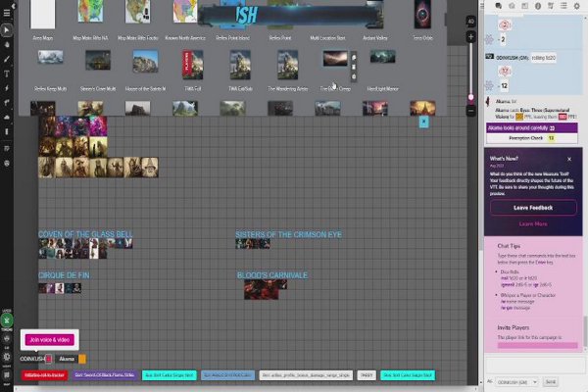The image size is (588, 392).
Task: Select the Measure ruler tool
Action: (7, 102)
